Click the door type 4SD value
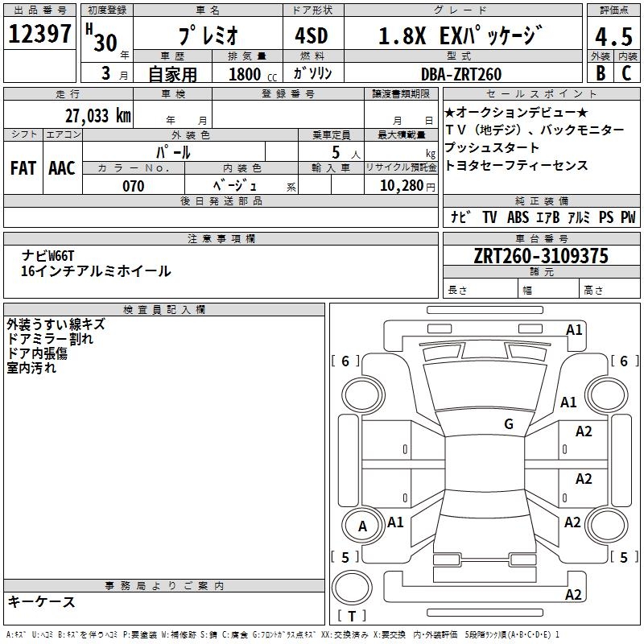 (x=312, y=35)
